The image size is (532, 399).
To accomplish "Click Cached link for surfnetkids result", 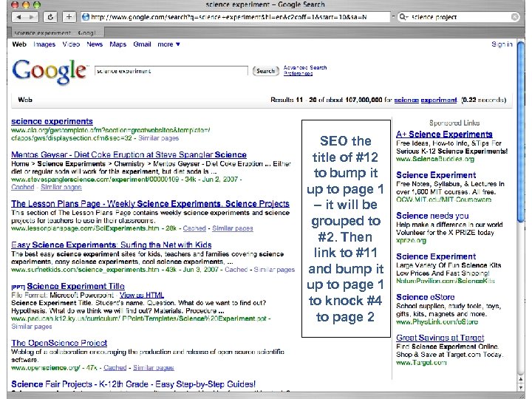I will [x=236, y=270].
